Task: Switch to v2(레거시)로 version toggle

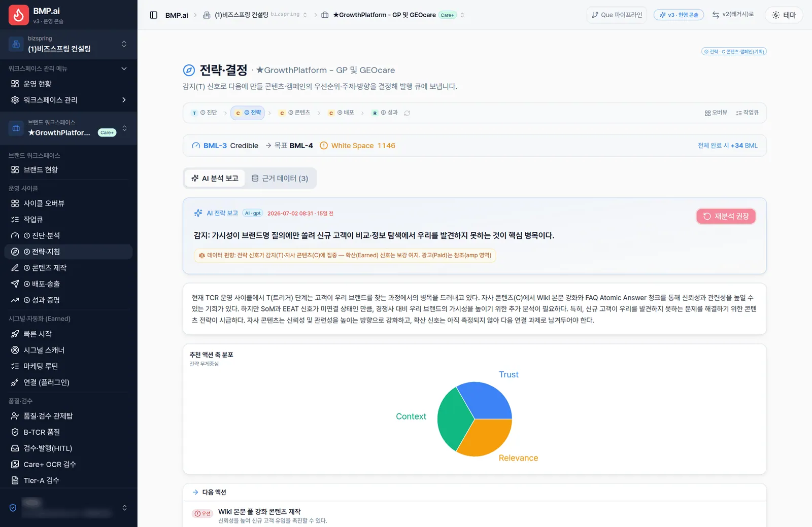Action: pyautogui.click(x=733, y=15)
